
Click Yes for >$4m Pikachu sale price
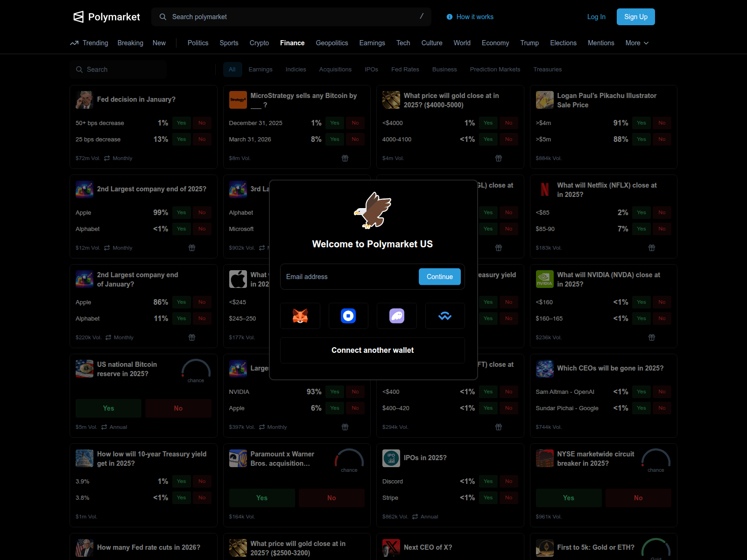(641, 123)
